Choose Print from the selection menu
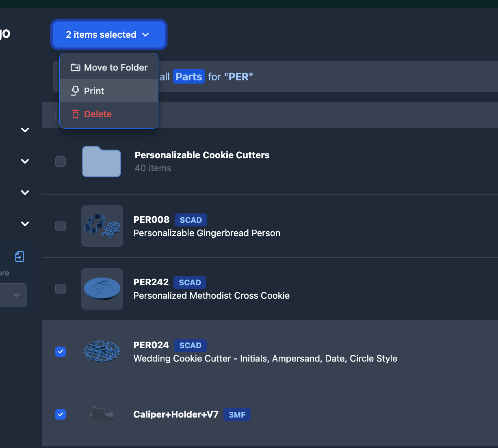This screenshot has height=448, width=498. pos(94,91)
